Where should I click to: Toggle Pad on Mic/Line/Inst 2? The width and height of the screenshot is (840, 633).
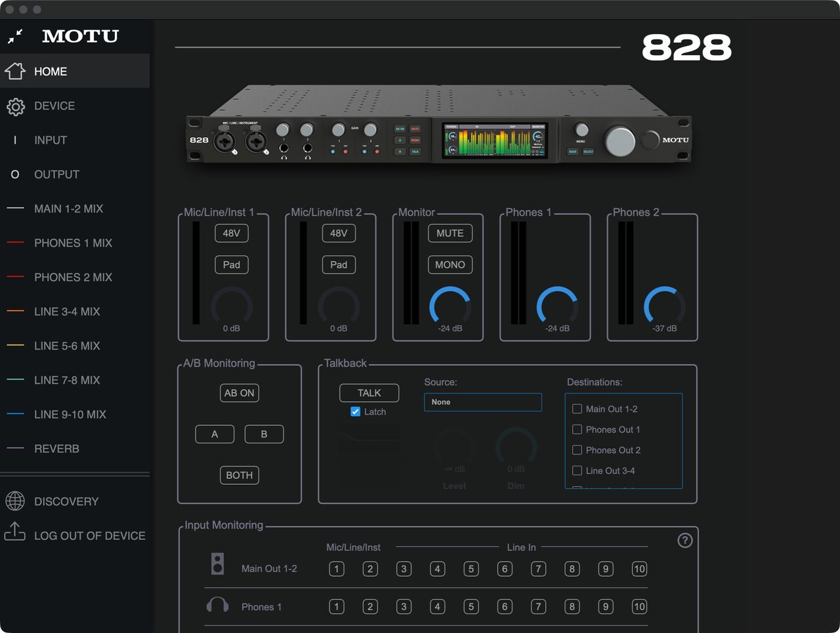(x=339, y=264)
